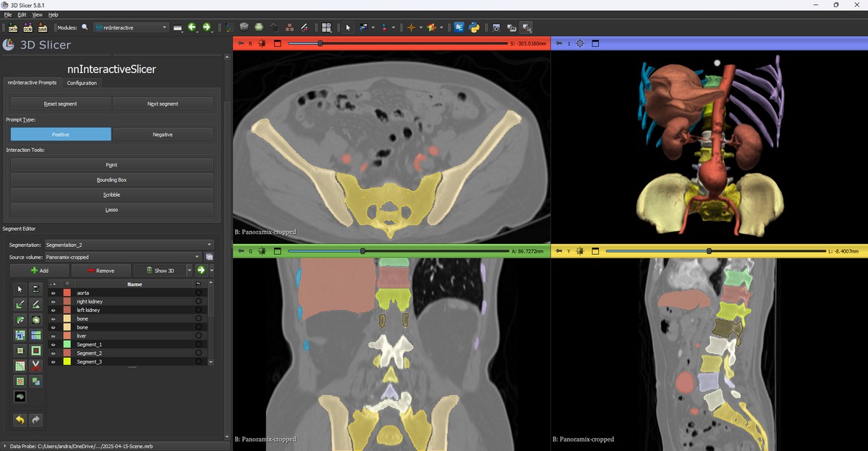Image resolution: width=868 pixels, height=451 pixels.
Task: Open the view layout selector icon
Action: pos(326,28)
